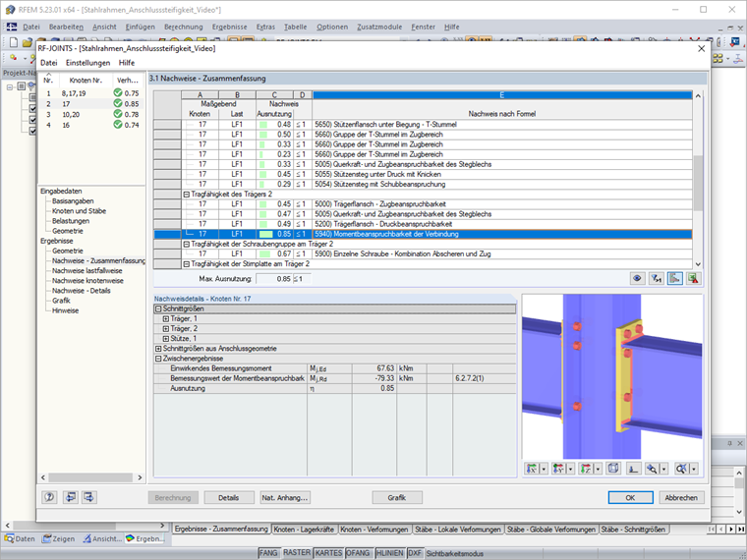Open the Daten navigator tab

coord(20,538)
